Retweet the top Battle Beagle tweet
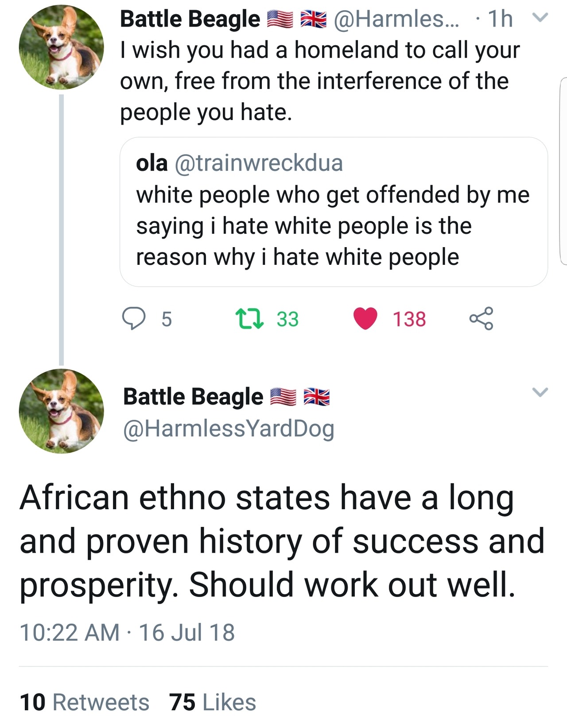The image size is (567, 728). point(250,319)
